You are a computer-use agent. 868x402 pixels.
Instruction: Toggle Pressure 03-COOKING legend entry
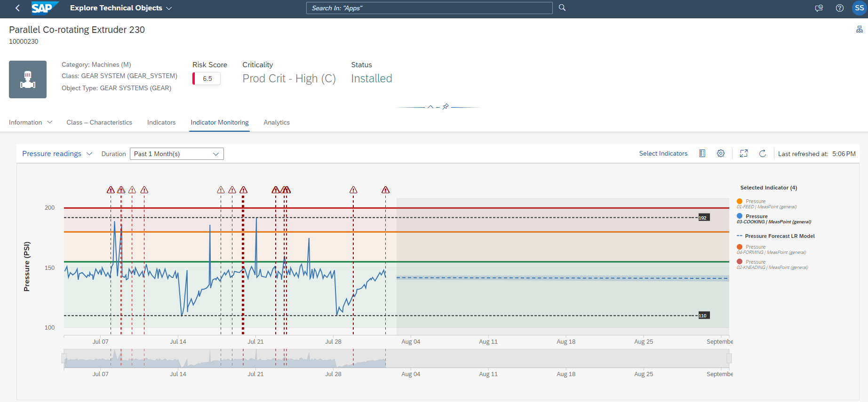point(774,219)
